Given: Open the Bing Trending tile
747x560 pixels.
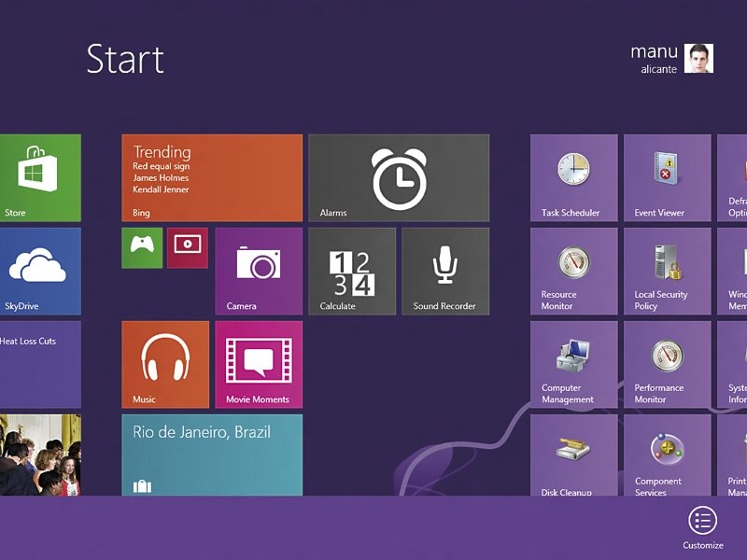Looking at the screenshot, I should click(x=212, y=177).
